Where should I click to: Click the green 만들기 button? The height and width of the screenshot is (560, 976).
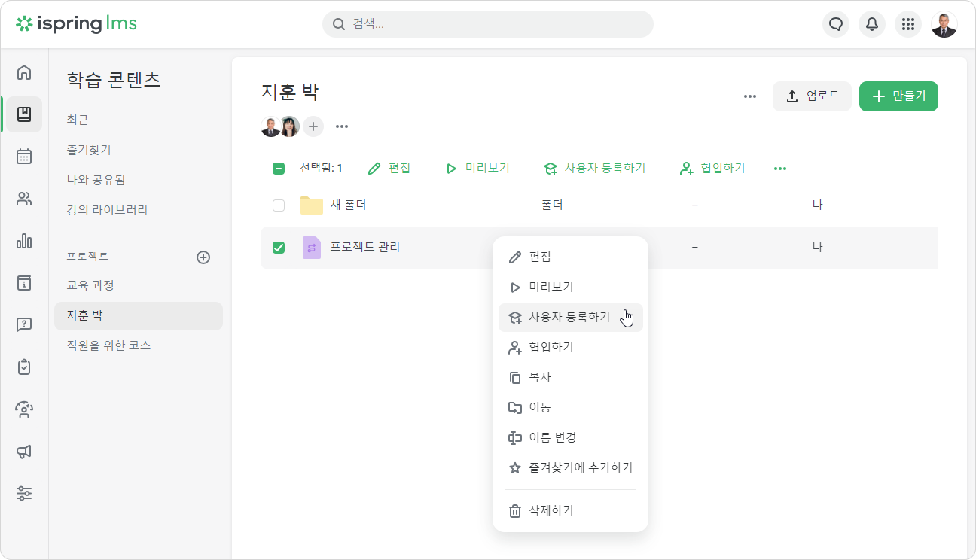898,96
